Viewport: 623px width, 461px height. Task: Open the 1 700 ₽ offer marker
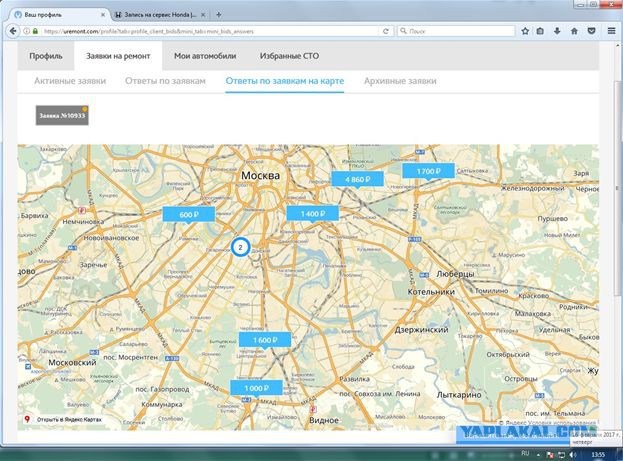pyautogui.click(x=428, y=171)
